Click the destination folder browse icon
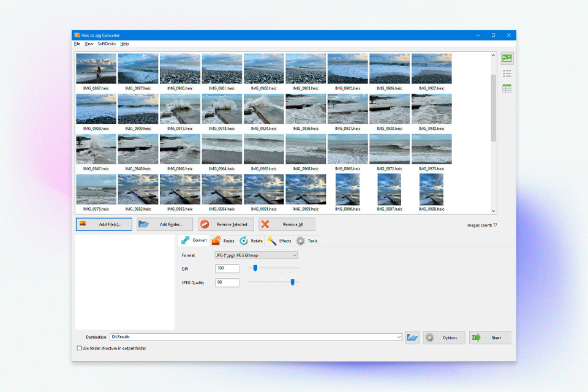 (x=412, y=337)
